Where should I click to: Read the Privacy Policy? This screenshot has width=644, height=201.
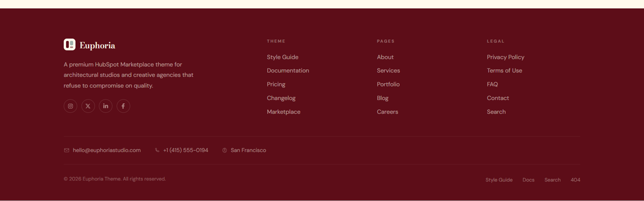[x=506, y=57]
